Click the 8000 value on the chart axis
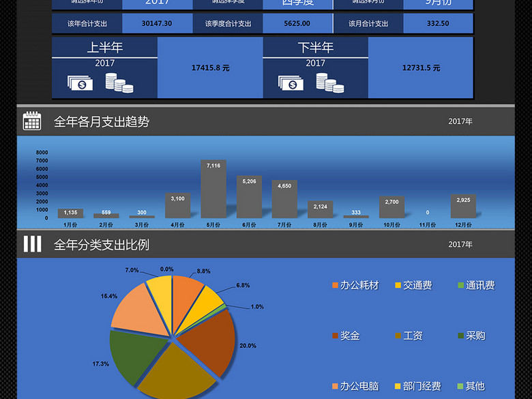Image resolution: width=532 pixels, height=399 pixels. [x=42, y=152]
